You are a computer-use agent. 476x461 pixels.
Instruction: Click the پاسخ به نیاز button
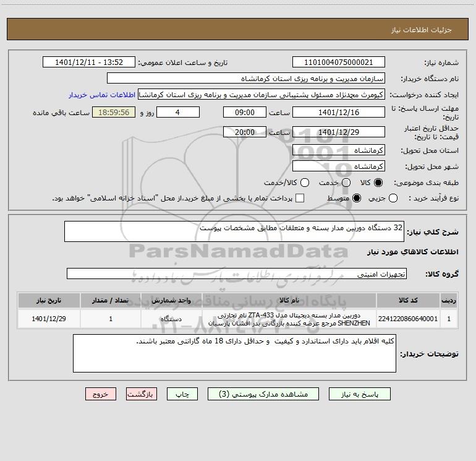(x=360, y=394)
